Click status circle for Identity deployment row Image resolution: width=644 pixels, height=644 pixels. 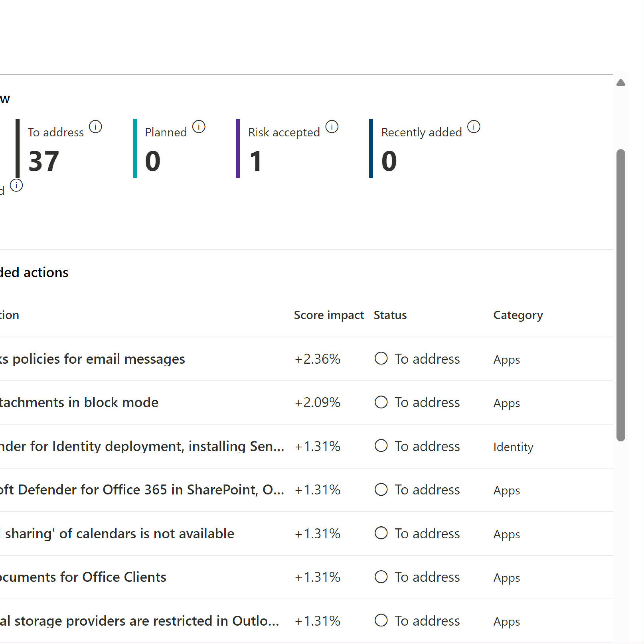tap(381, 446)
